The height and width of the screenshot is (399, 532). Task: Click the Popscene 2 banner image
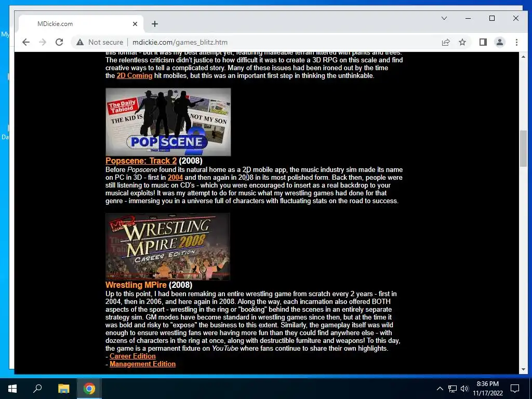pyautogui.click(x=168, y=122)
